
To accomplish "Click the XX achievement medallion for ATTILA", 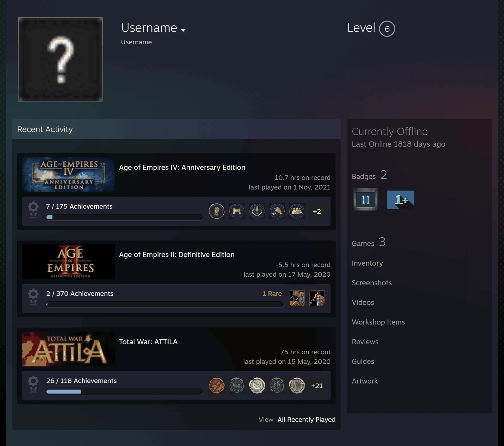I will pyautogui.click(x=277, y=385).
